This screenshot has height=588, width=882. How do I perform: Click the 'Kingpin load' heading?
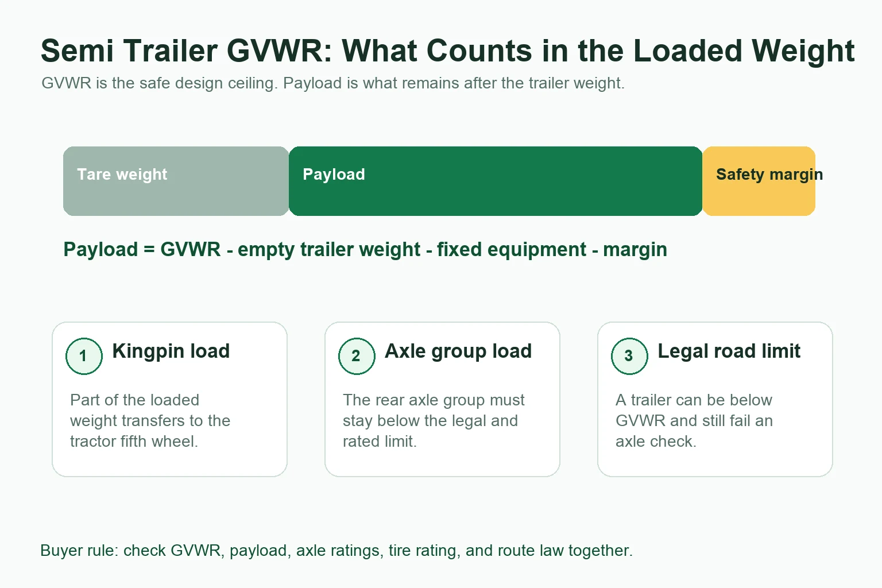point(171,351)
